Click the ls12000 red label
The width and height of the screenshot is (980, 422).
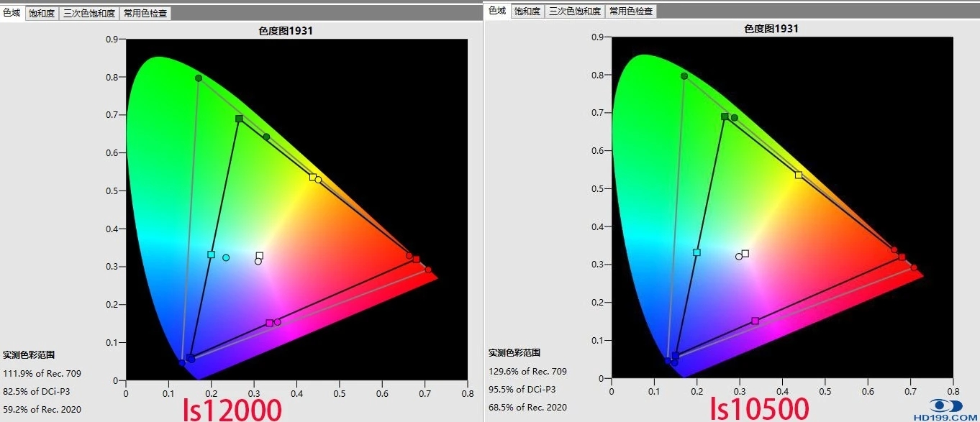tap(233, 409)
